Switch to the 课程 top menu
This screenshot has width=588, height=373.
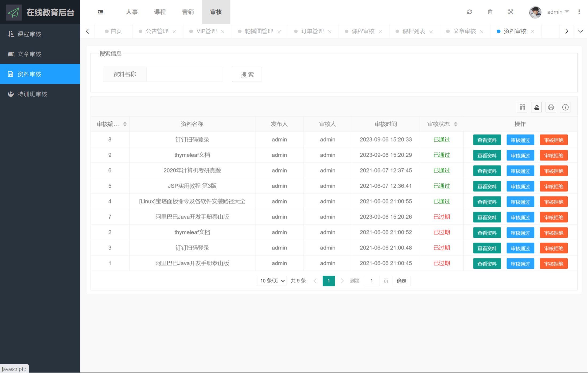pyautogui.click(x=160, y=12)
